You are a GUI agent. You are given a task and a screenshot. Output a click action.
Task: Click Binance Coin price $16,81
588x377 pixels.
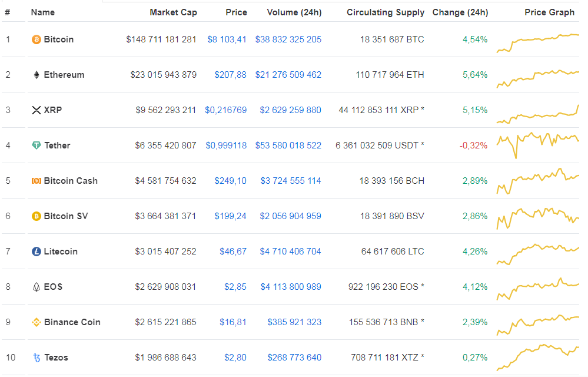pyautogui.click(x=233, y=322)
